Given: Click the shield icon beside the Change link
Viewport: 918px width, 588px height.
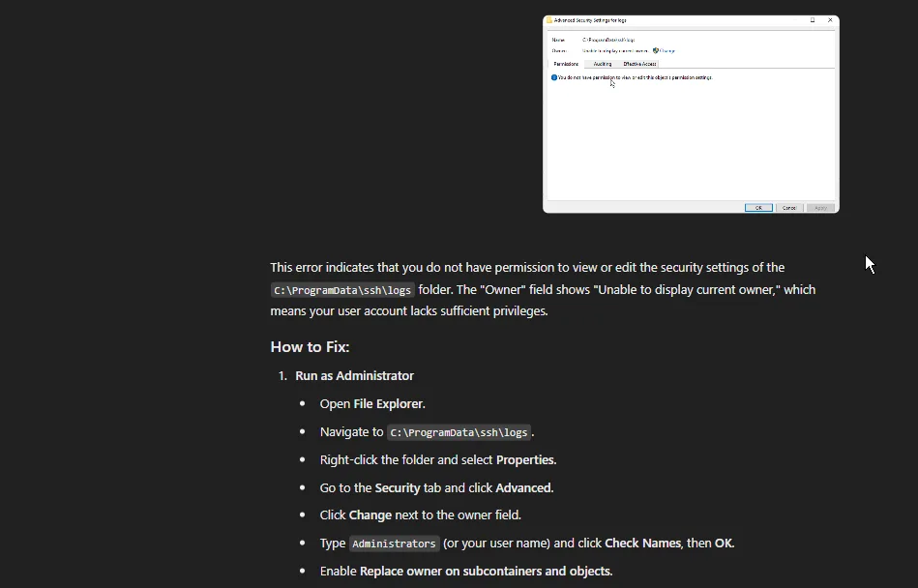Looking at the screenshot, I should point(656,50).
